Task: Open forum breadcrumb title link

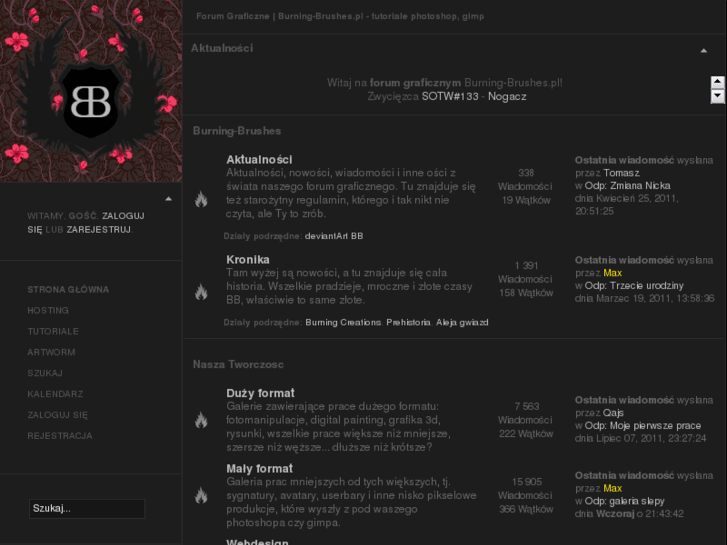Action: point(340,16)
